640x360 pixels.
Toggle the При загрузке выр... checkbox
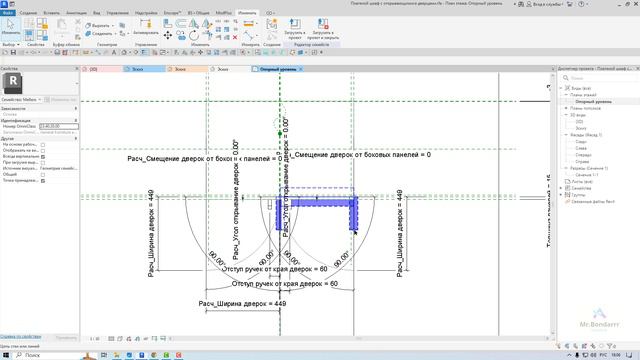click(x=43, y=162)
